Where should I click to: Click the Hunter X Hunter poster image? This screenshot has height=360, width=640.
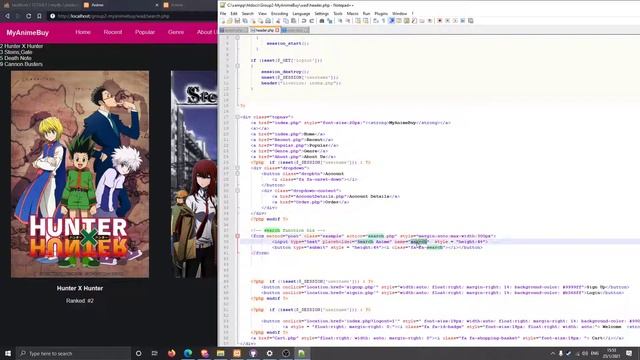pos(80,174)
